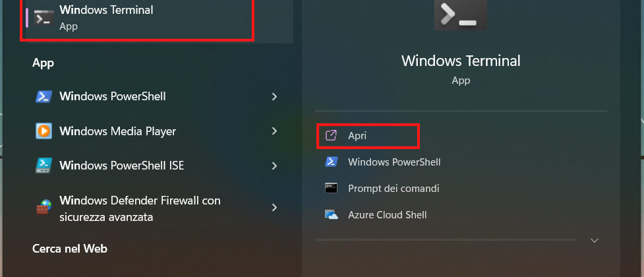
Task: Expand more actions with the down chevron
Action: pos(595,241)
